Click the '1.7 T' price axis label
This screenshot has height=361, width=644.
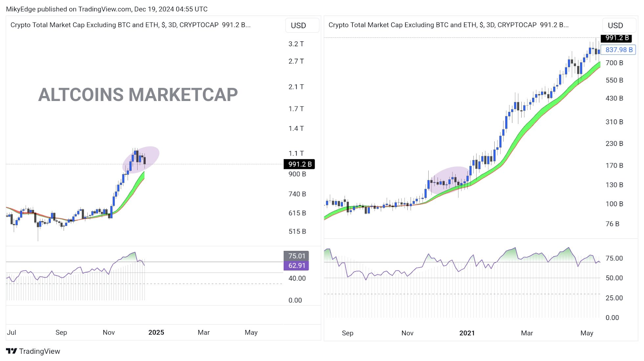pyautogui.click(x=296, y=109)
